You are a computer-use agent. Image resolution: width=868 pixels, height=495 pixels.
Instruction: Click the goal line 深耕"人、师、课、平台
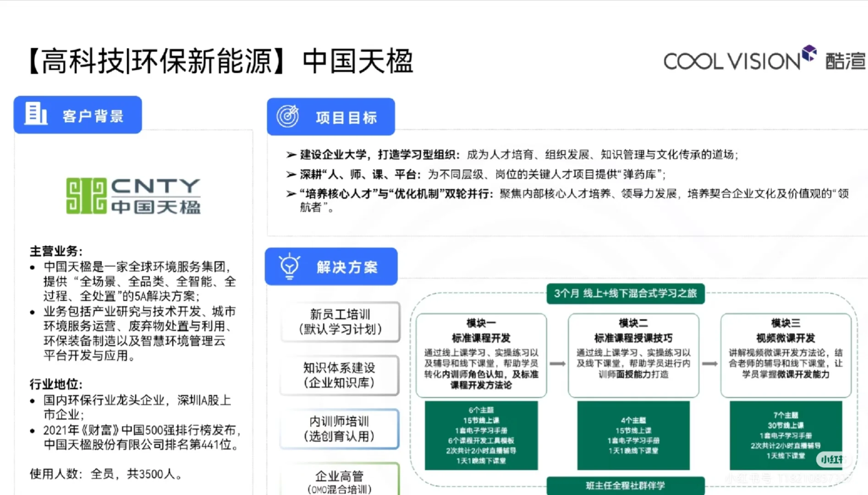(476, 174)
